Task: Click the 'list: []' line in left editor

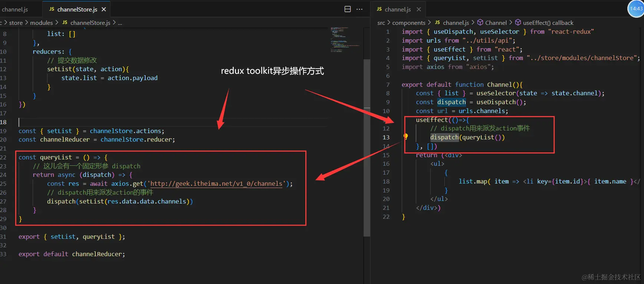Action: [x=61, y=34]
